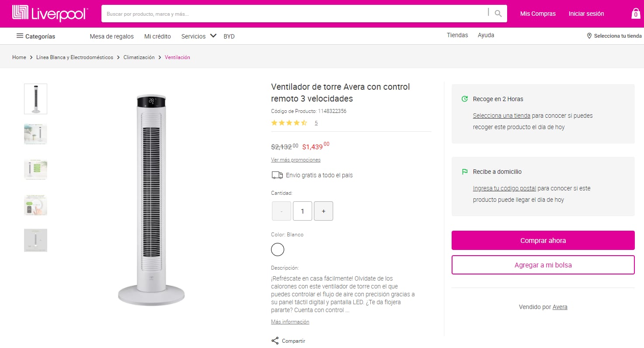Click the Compartir share icon
The height and width of the screenshot is (348, 644).
click(275, 340)
